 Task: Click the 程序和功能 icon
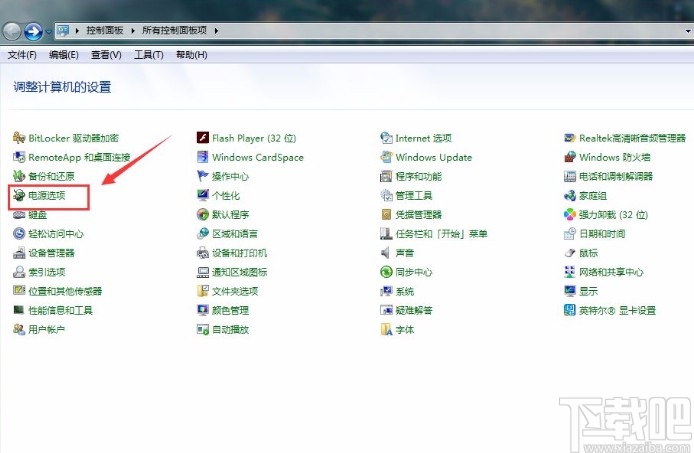(386, 176)
